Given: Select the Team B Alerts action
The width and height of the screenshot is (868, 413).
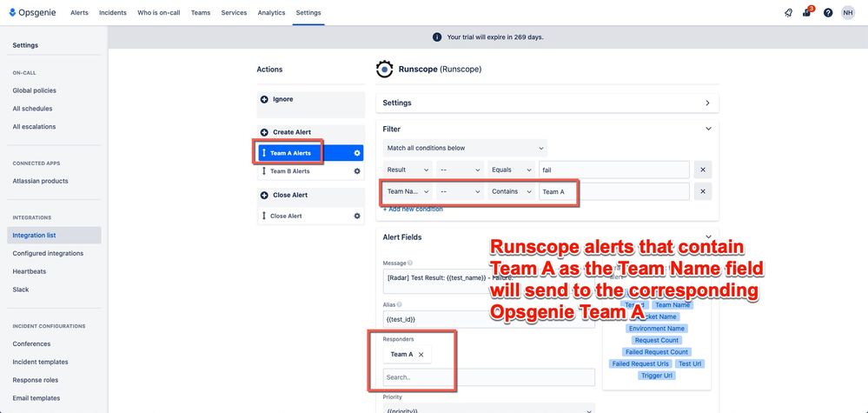Looking at the screenshot, I should (x=311, y=171).
